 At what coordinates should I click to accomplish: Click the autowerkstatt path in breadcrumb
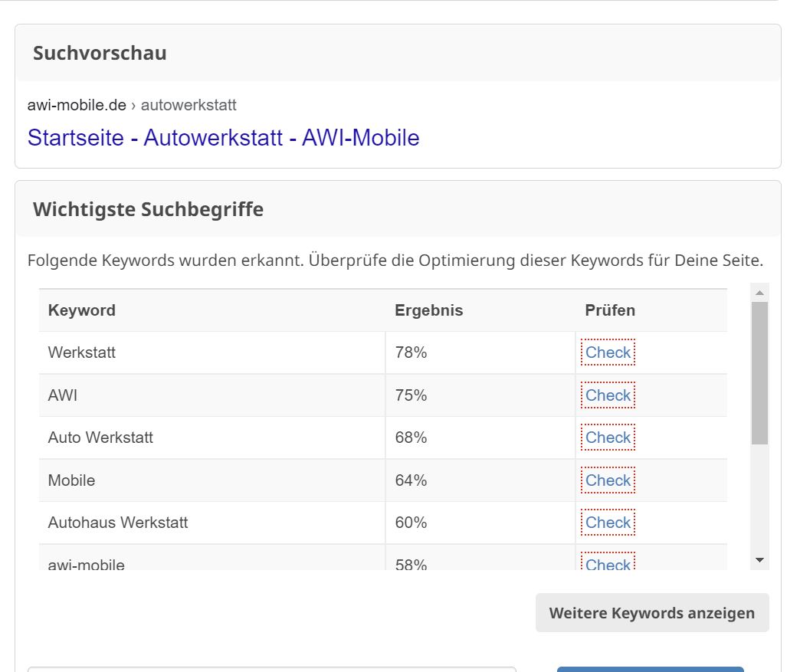[189, 105]
